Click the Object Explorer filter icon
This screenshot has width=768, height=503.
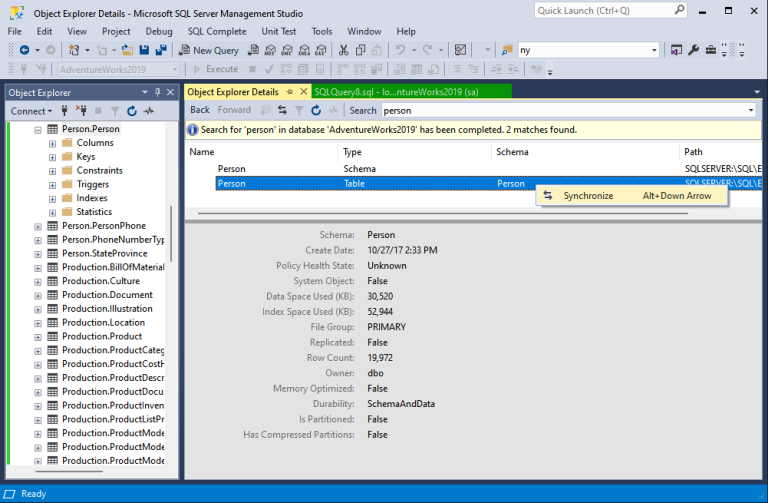click(x=115, y=111)
